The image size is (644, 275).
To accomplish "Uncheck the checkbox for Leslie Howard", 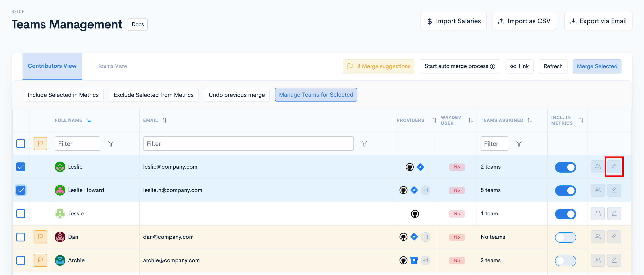I will click(x=21, y=190).
